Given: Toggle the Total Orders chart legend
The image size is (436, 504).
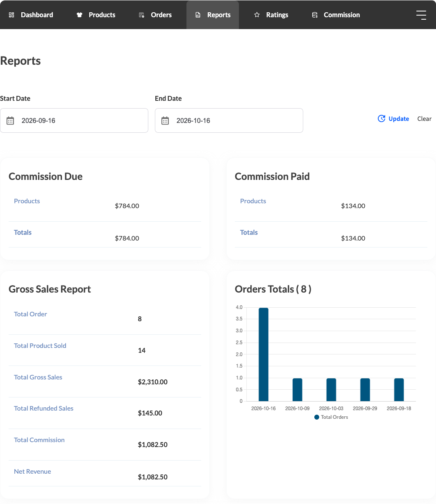Looking at the screenshot, I should point(331,417).
